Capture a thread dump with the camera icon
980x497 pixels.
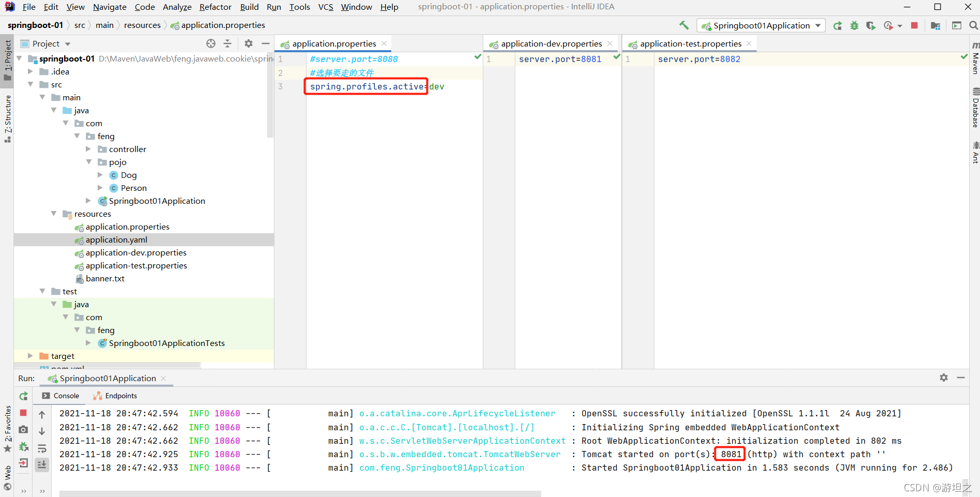click(23, 430)
